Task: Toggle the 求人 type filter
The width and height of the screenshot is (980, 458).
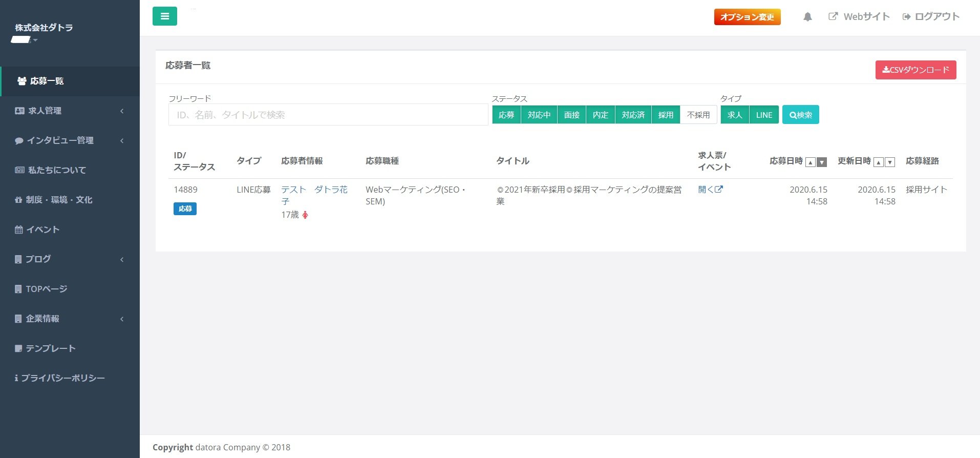Action: tap(735, 115)
